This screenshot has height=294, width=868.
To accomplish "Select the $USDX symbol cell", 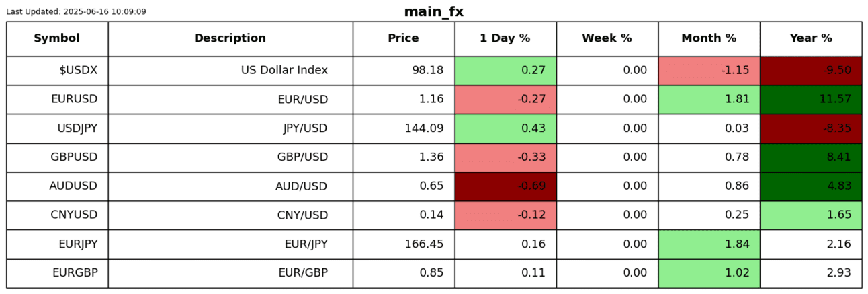I will pyautogui.click(x=78, y=71).
